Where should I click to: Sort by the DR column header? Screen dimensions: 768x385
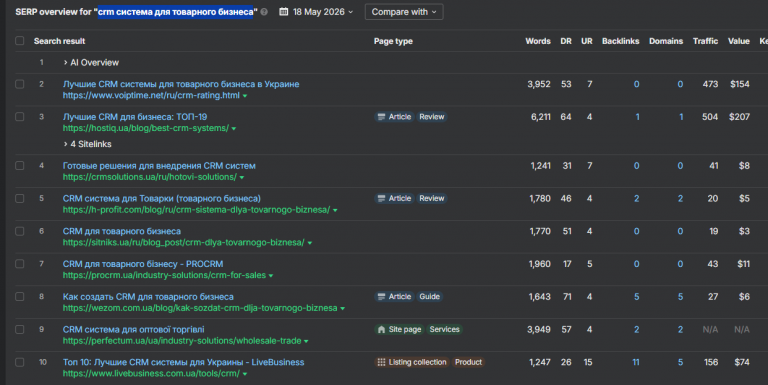(x=566, y=41)
